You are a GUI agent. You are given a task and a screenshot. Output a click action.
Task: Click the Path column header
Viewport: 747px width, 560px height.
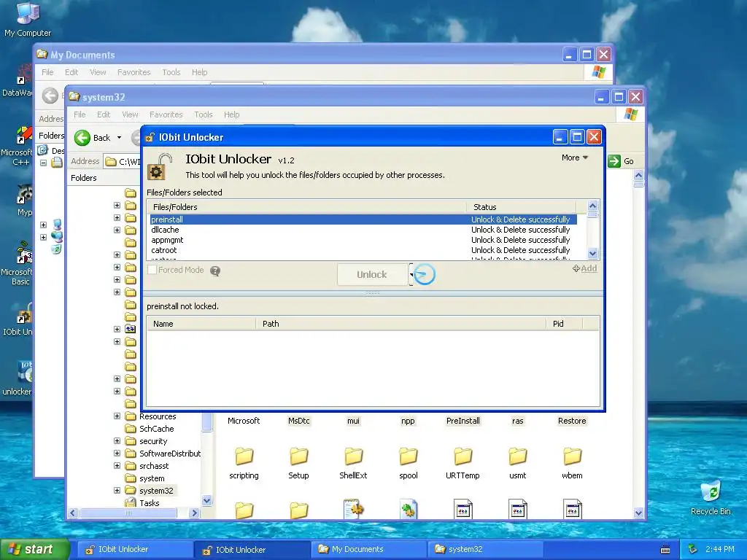pos(400,323)
